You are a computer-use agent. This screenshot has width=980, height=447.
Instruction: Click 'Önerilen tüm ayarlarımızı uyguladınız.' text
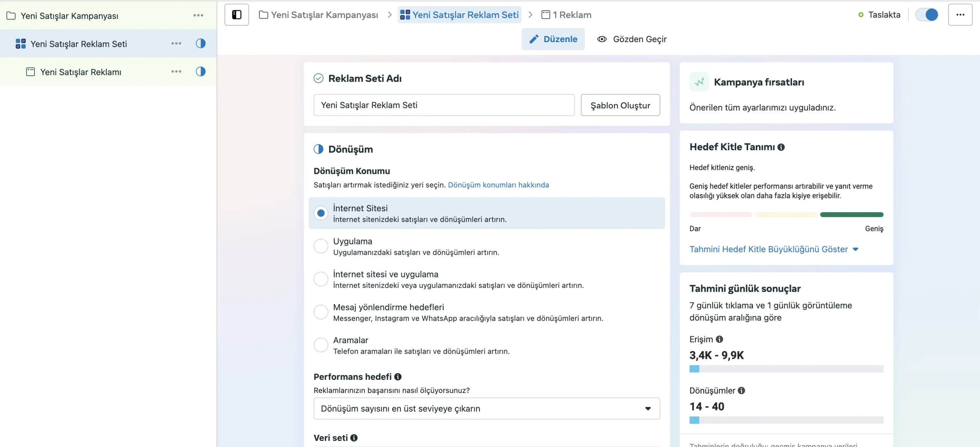[x=763, y=108]
